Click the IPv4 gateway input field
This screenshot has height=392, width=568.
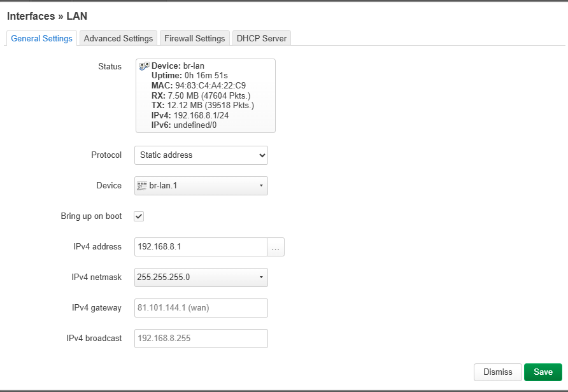(201, 308)
